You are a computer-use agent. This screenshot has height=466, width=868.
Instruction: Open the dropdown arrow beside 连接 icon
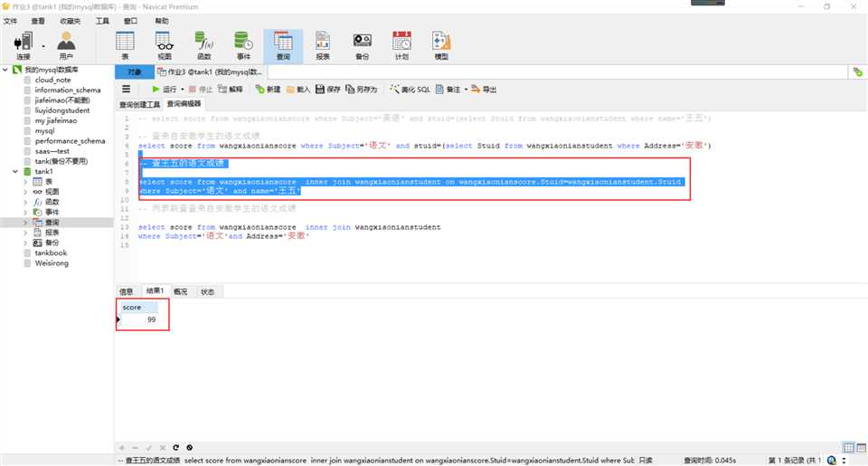43,46
